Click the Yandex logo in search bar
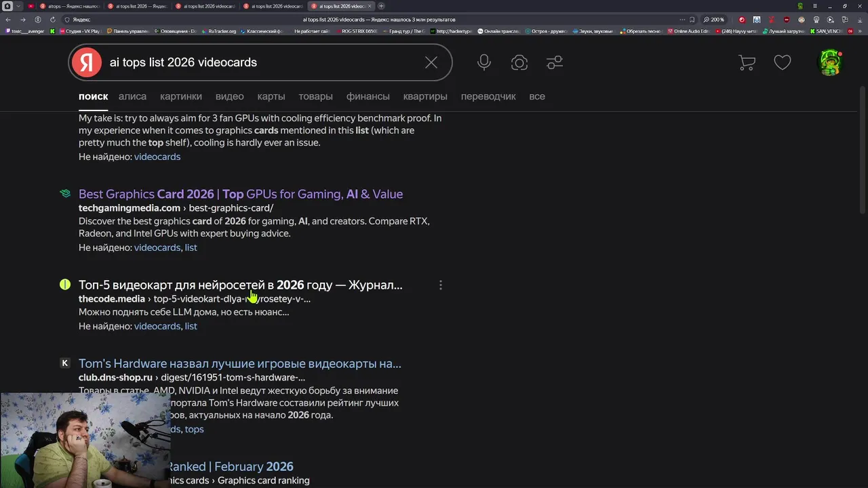The width and height of the screenshot is (868, 488). (87, 62)
